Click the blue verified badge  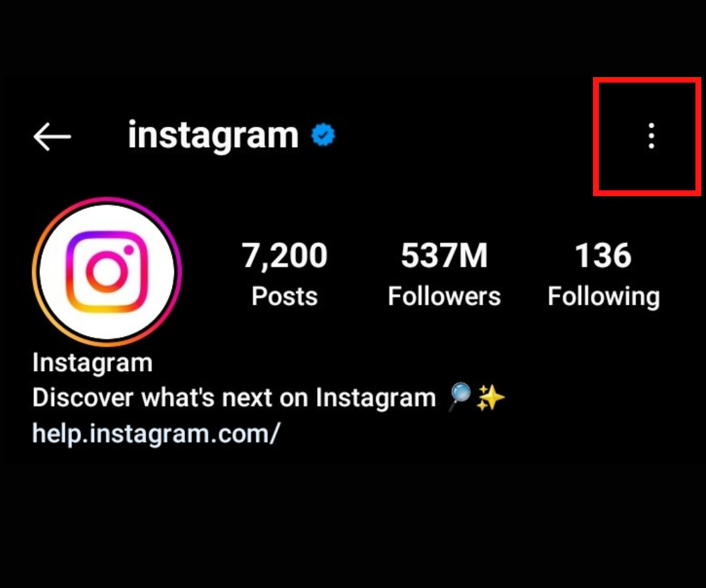coord(323,135)
